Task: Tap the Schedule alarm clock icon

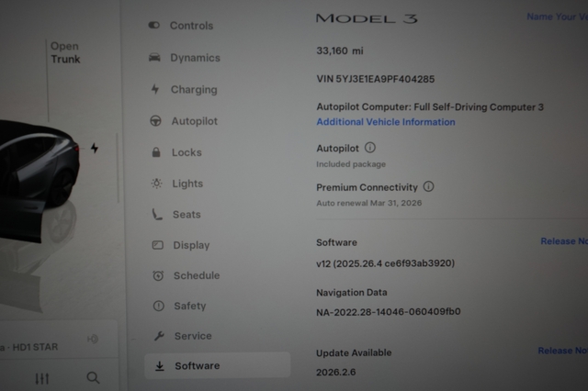Action: point(158,275)
